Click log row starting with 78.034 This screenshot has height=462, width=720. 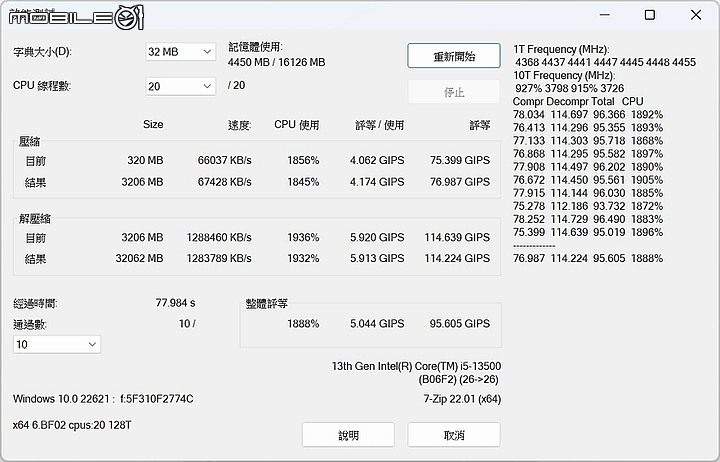[x=588, y=114]
